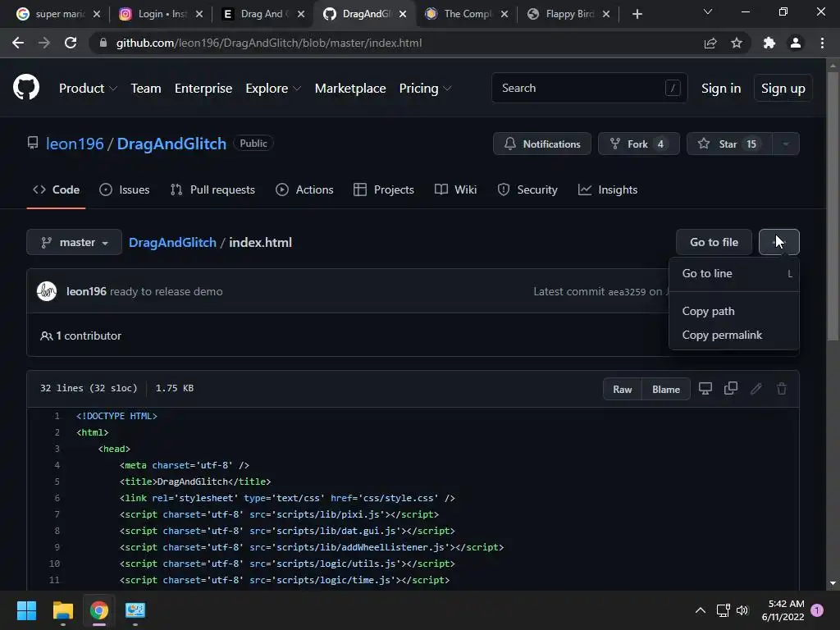The height and width of the screenshot is (630, 840).
Task: Open the Security tab
Action: click(527, 189)
